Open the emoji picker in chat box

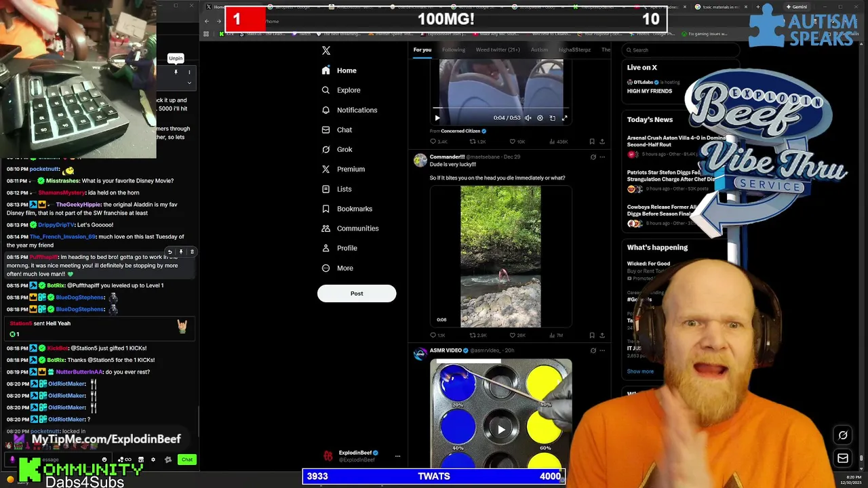(104, 460)
